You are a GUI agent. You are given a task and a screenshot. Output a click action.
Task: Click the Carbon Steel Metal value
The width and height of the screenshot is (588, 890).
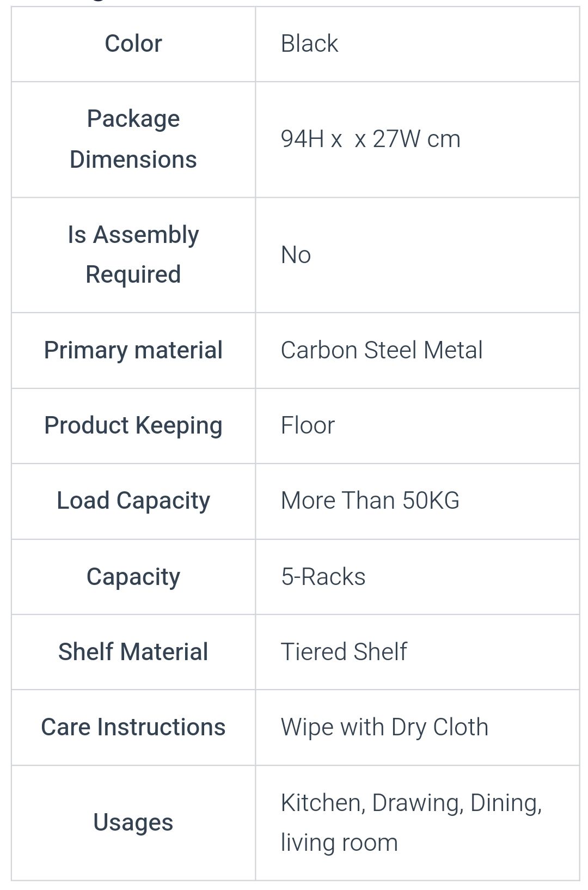(x=382, y=350)
